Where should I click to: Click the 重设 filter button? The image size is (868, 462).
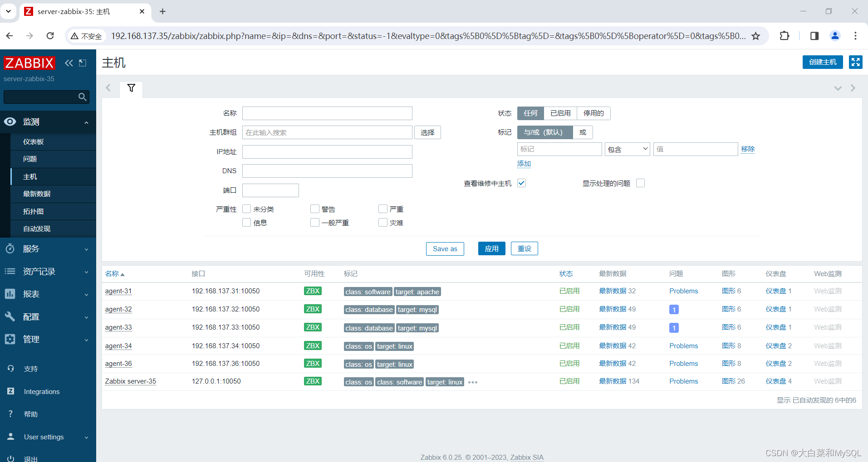[x=525, y=248]
